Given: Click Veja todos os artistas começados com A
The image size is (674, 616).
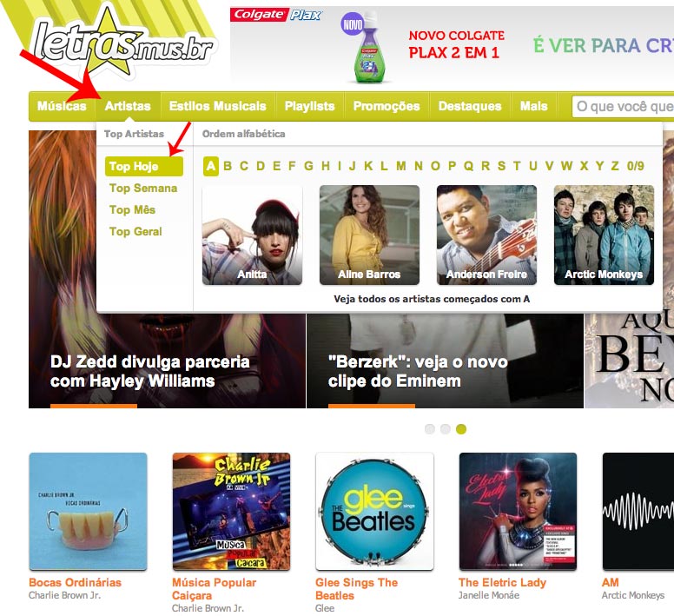Looking at the screenshot, I should pyautogui.click(x=432, y=299).
